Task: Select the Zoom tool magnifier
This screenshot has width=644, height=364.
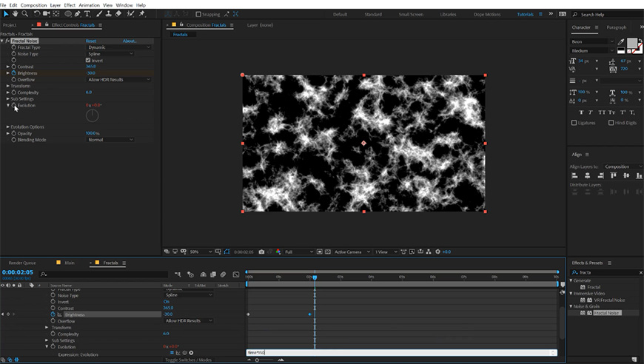Action: click(24, 13)
